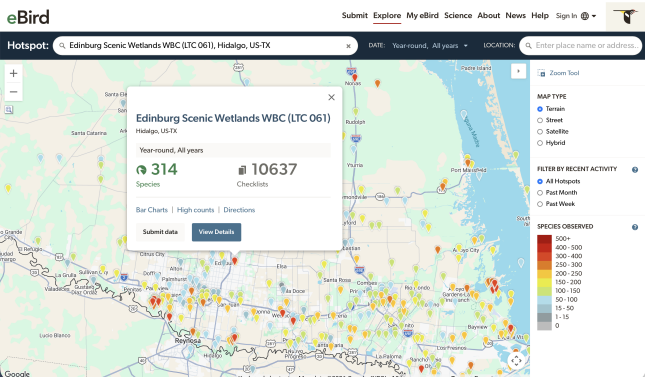Collapse the side panel arrow button

(518, 71)
